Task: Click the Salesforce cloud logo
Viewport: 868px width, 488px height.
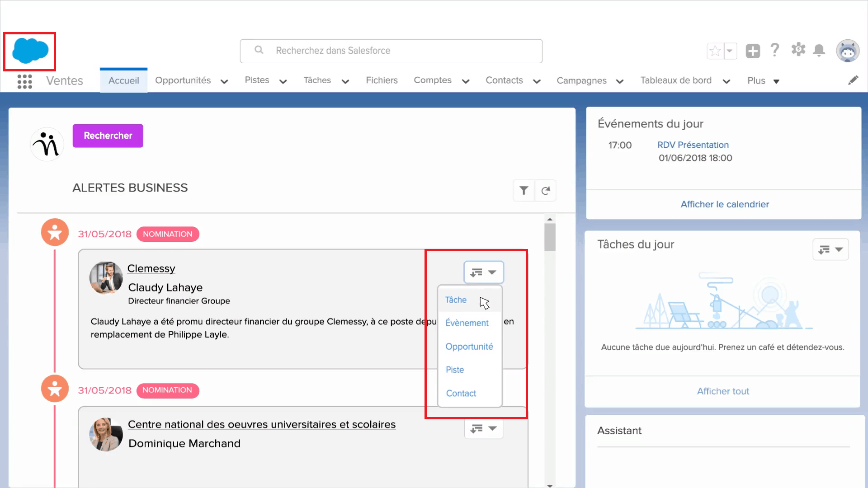Action: [30, 51]
